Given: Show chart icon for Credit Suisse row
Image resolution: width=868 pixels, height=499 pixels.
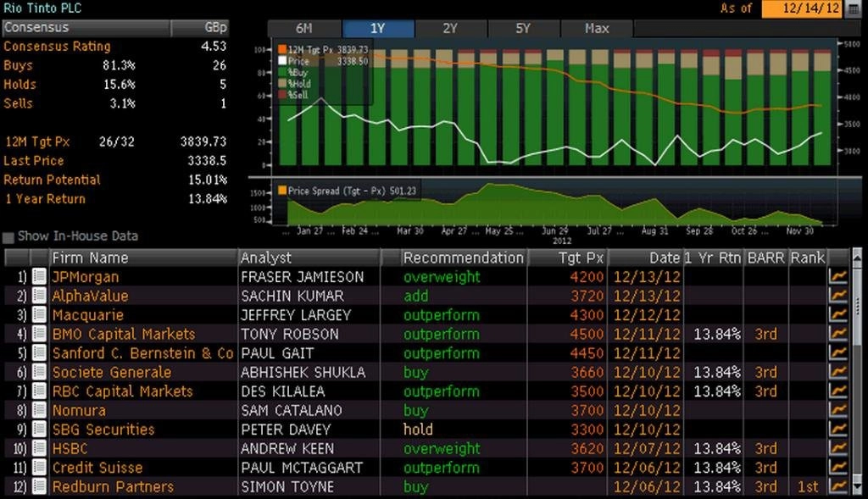Looking at the screenshot, I should (x=838, y=467).
